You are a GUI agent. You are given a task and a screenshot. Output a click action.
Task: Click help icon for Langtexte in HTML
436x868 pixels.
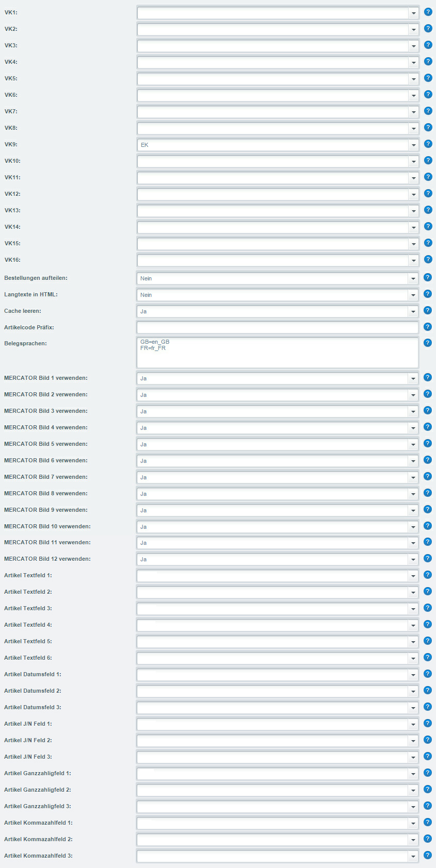[x=428, y=294]
